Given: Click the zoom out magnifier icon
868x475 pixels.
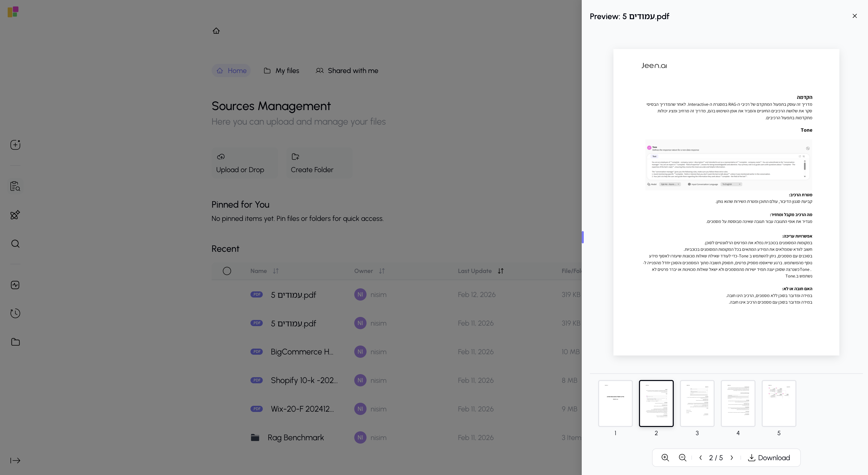Looking at the screenshot, I should pyautogui.click(x=682, y=457).
